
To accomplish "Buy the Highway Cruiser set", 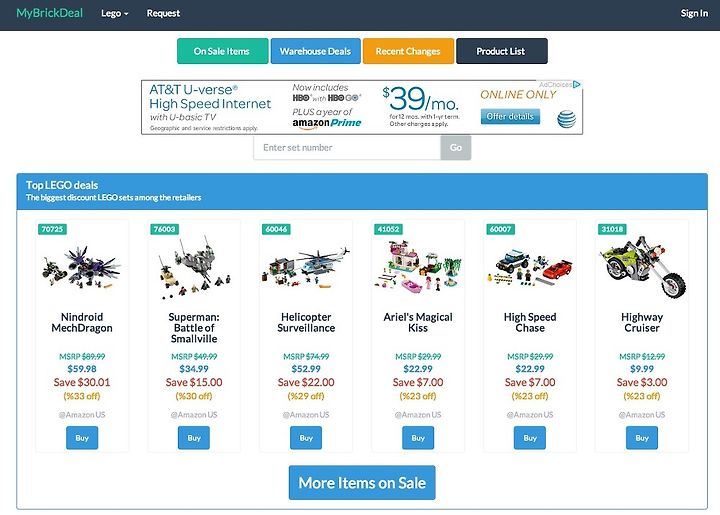I will pos(642,438).
